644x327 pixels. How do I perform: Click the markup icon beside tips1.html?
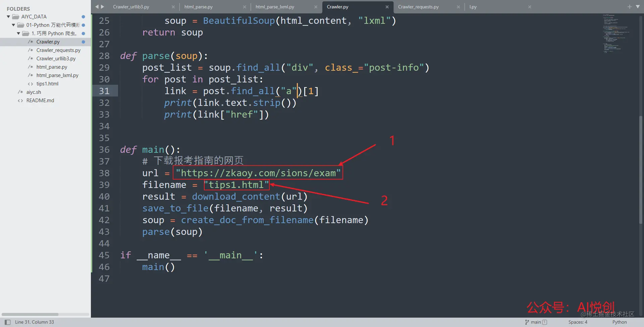[x=31, y=84]
